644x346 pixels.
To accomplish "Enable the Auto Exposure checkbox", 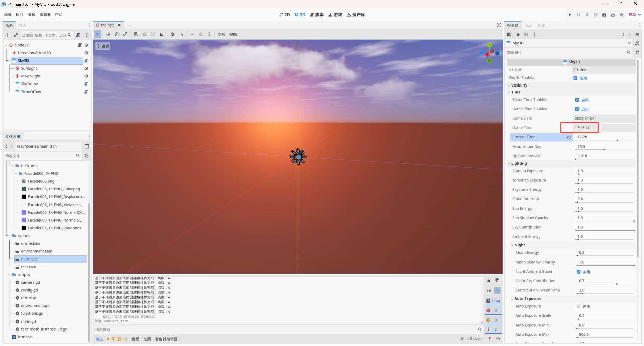I will click(x=578, y=306).
